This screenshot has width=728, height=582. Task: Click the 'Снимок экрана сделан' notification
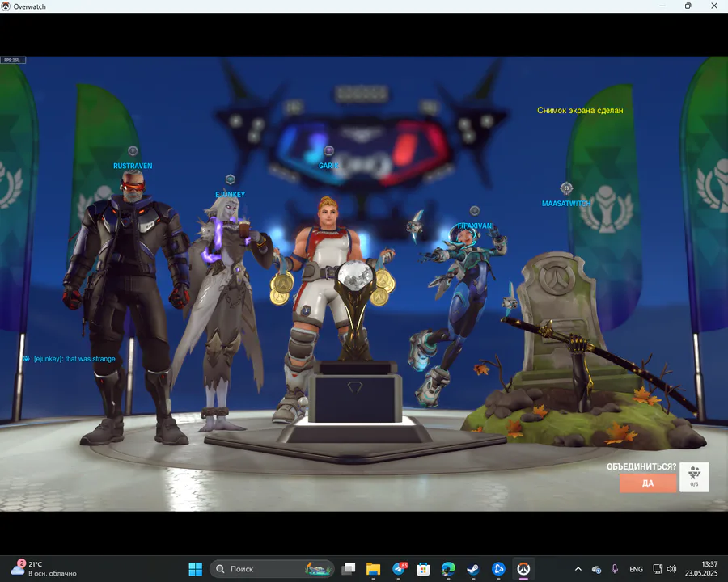point(580,111)
